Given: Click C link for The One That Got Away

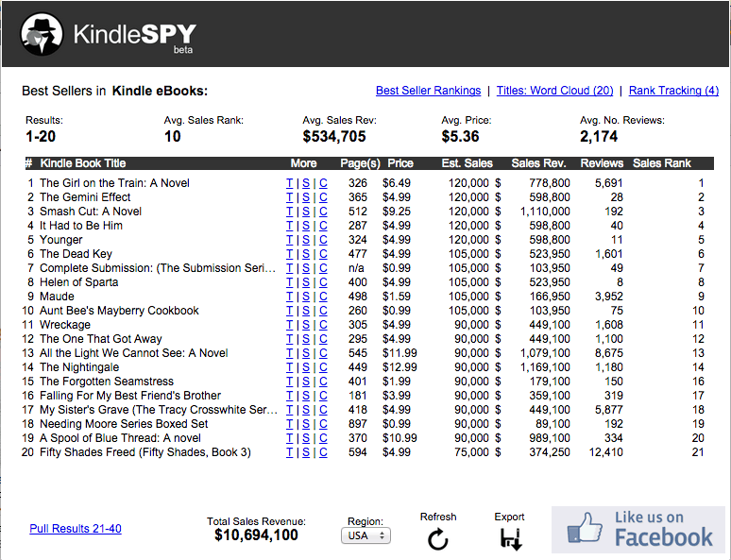Looking at the screenshot, I should click(323, 339).
